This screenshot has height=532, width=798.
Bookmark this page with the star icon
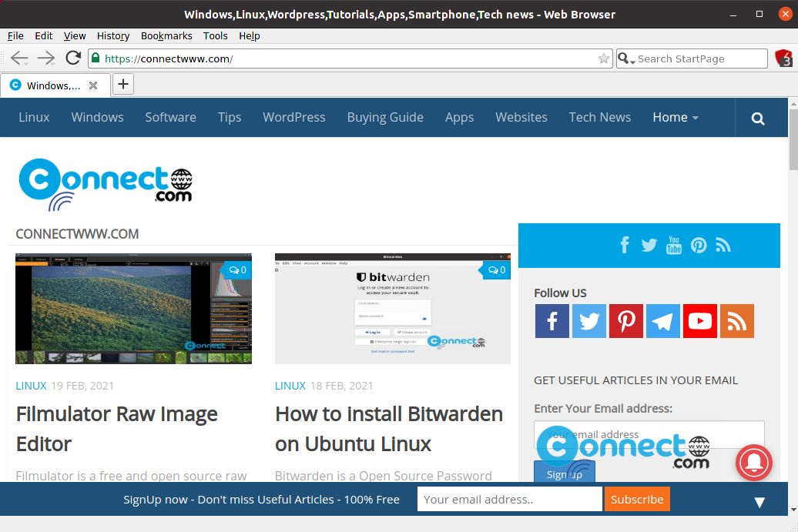pos(604,59)
